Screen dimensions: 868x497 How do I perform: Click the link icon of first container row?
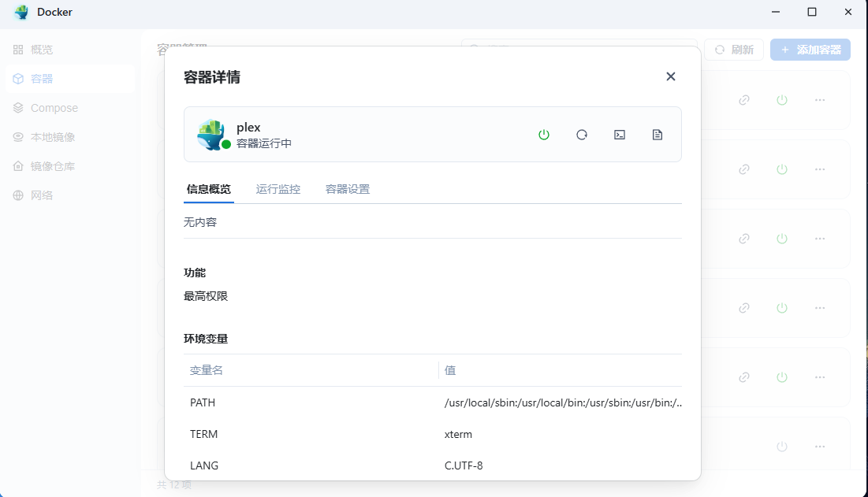coord(744,100)
